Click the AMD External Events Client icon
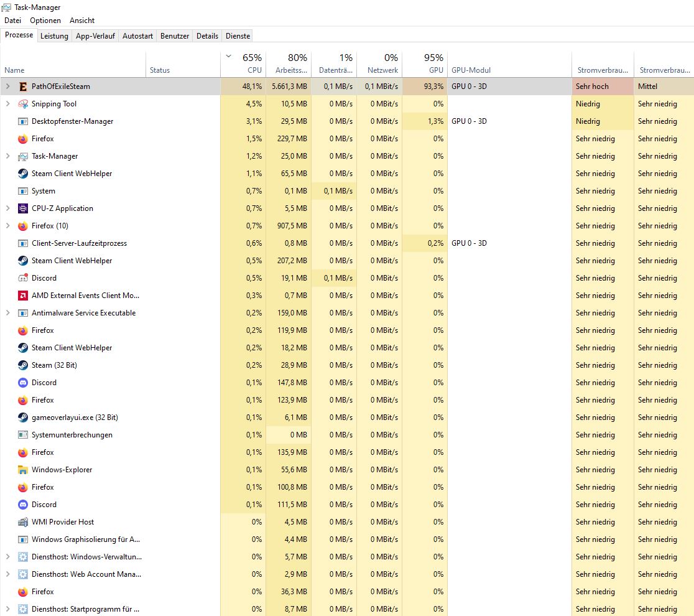Viewport: 694px width, 616px height. 23,296
